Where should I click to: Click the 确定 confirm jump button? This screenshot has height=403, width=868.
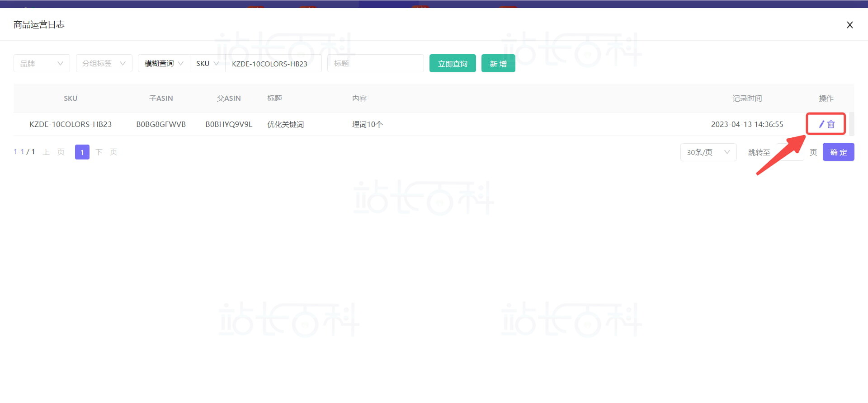coord(839,152)
